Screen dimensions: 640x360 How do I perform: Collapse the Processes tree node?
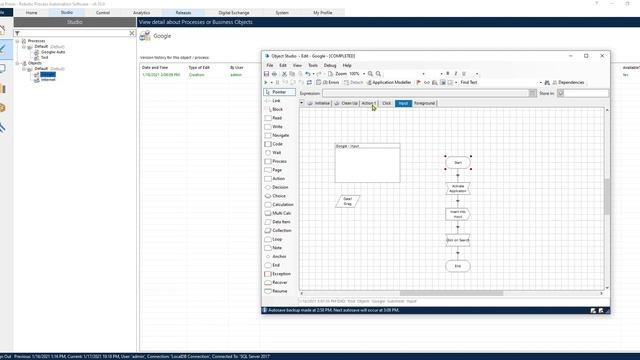coord(18,41)
